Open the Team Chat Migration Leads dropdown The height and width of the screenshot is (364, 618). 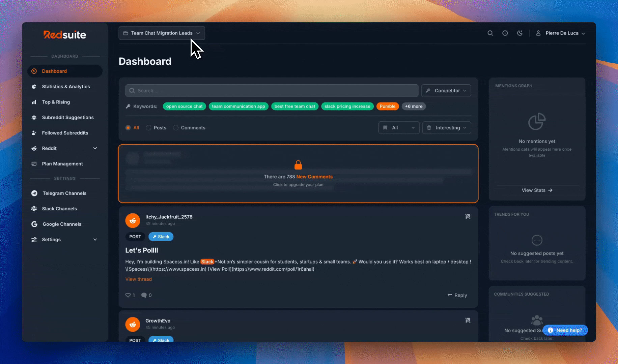point(162,33)
